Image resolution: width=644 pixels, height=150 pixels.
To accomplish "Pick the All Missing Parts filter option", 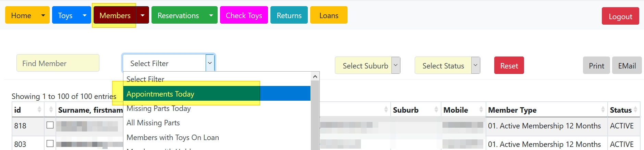I will click(x=153, y=123).
